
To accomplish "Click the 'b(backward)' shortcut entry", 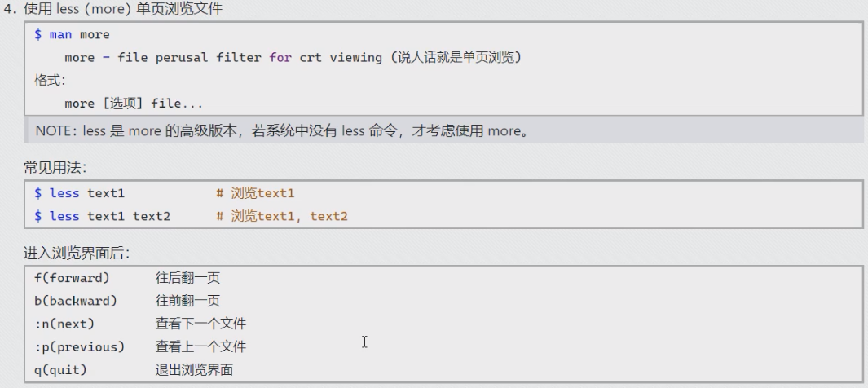I will (76, 301).
